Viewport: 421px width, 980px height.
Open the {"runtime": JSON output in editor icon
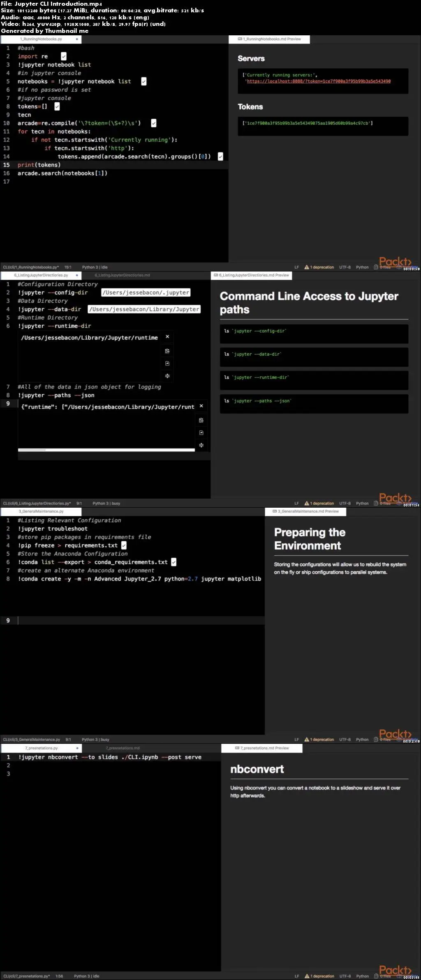pos(201,432)
